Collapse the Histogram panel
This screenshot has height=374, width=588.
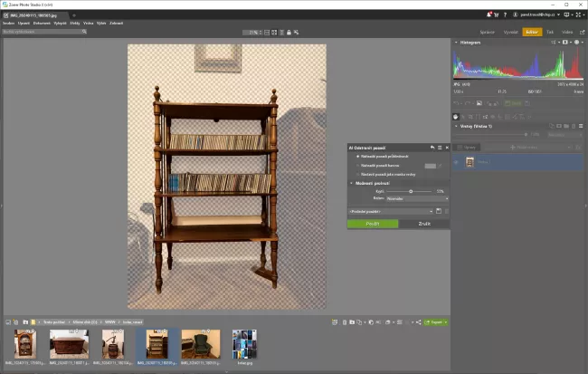(456, 43)
